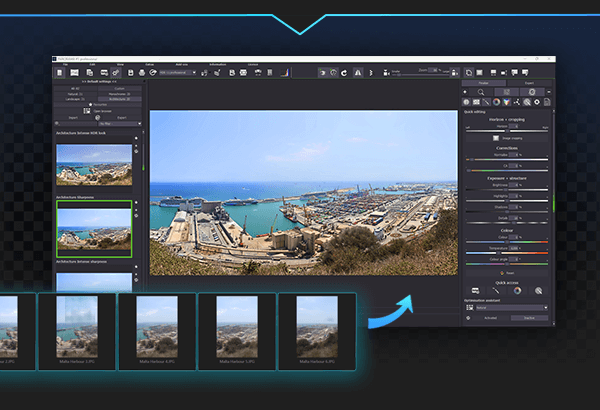This screenshot has width=600, height=410.
Task: Select the Architecture preset category
Action: (118, 98)
